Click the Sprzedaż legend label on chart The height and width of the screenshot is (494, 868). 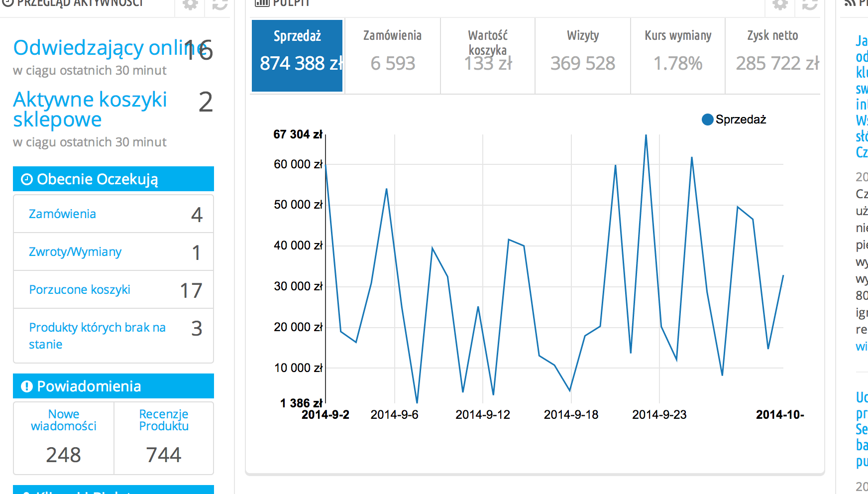click(x=741, y=120)
